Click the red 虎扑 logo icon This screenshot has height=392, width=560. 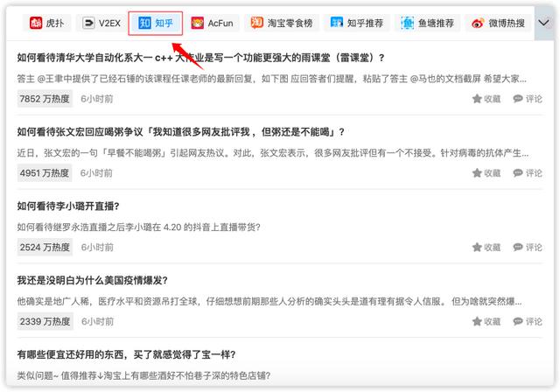pyautogui.click(x=36, y=24)
